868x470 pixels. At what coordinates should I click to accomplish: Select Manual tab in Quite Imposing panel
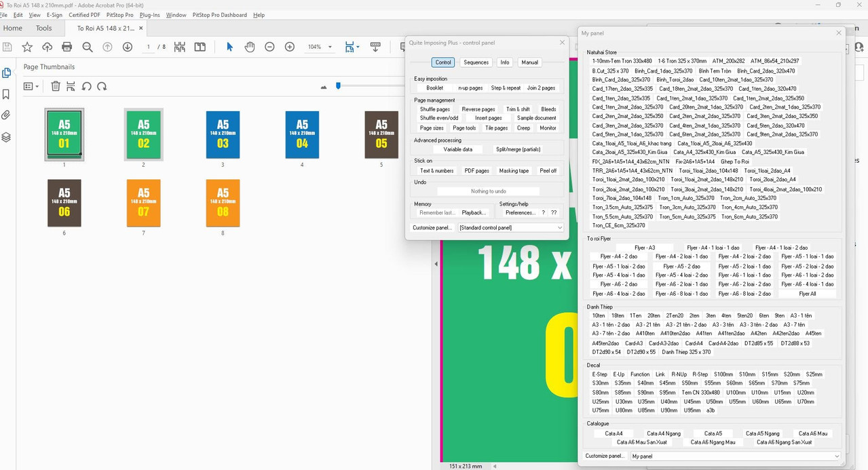click(x=529, y=62)
